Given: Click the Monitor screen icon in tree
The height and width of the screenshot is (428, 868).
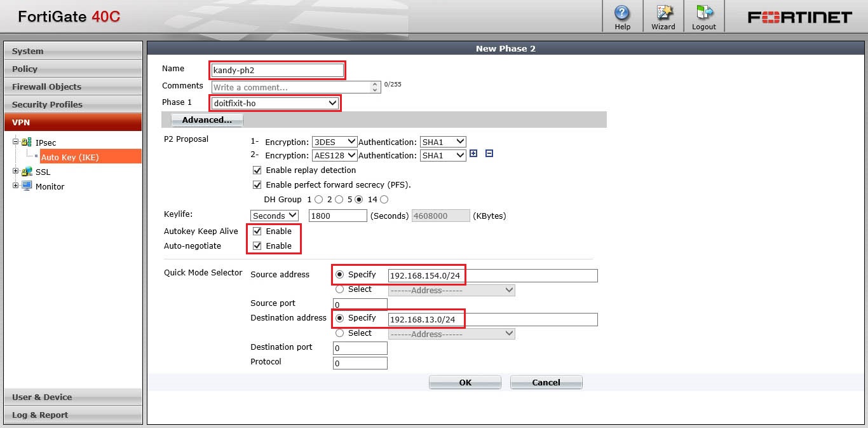Looking at the screenshot, I should coord(27,186).
